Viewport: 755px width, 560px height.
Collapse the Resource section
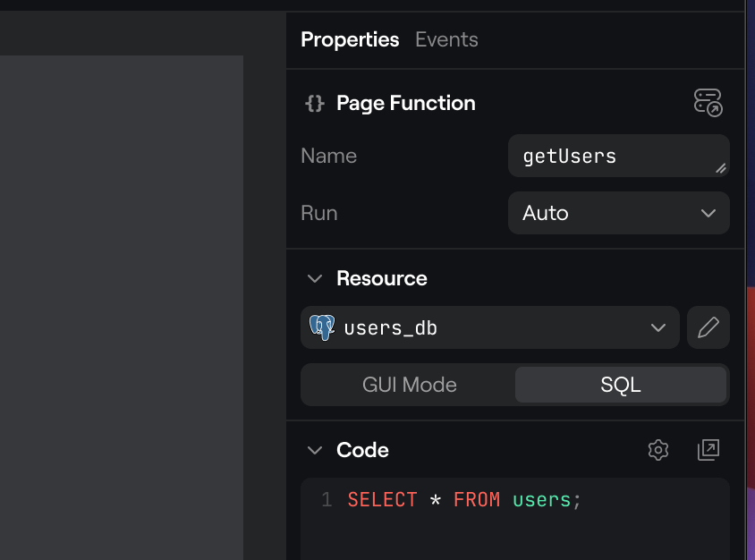[315, 279]
